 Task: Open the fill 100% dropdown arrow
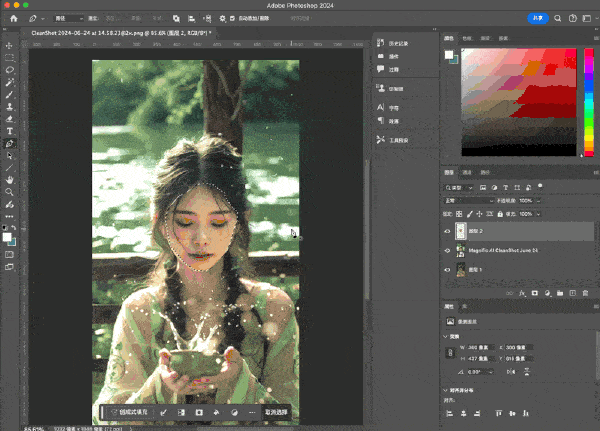[x=538, y=214]
